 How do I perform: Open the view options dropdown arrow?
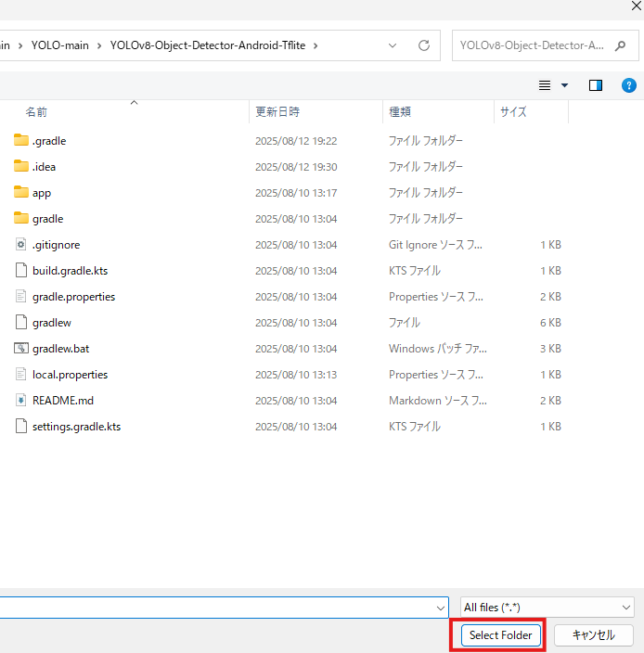(564, 85)
